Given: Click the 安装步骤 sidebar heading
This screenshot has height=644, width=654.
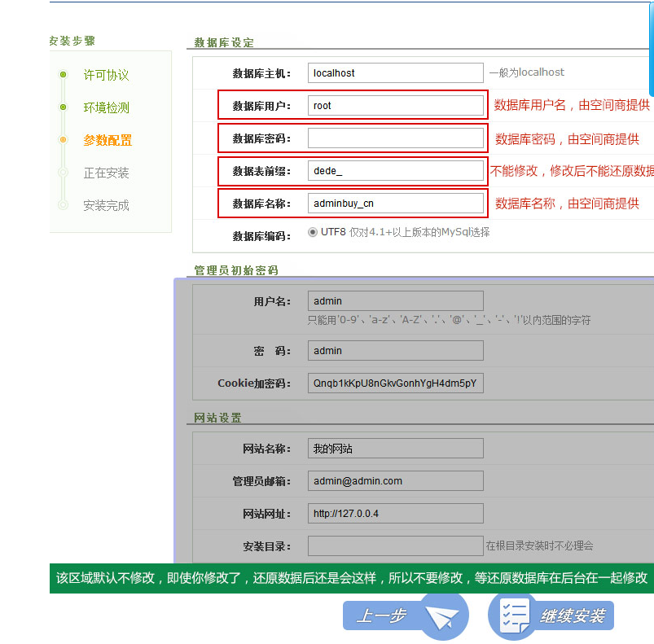Looking at the screenshot, I should [72, 41].
